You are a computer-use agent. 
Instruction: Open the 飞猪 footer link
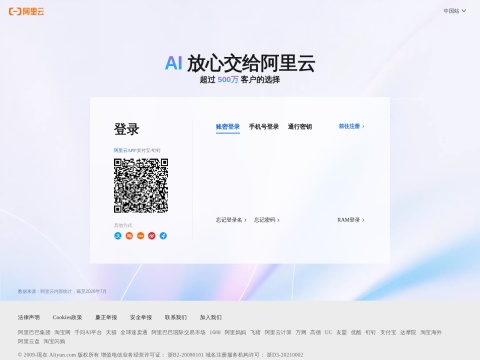pos(255,332)
